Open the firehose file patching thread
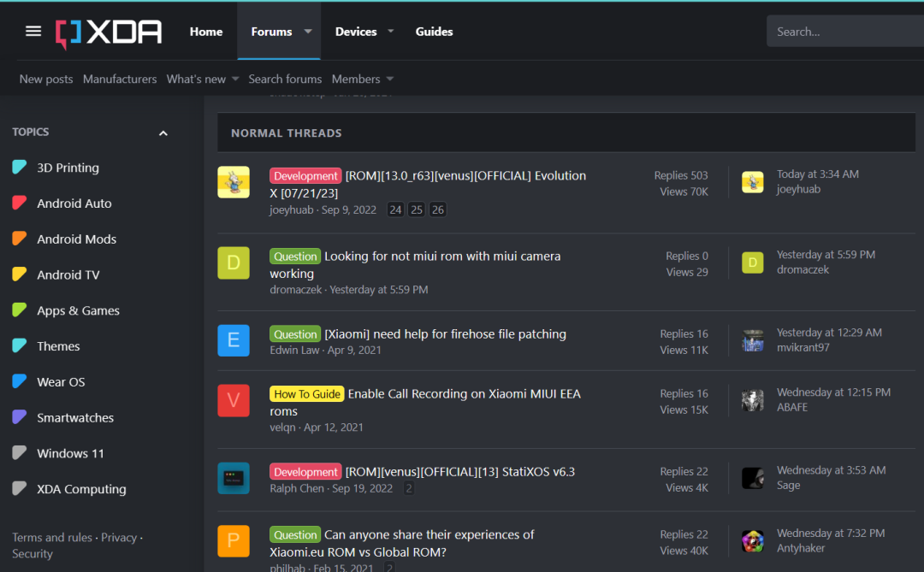Screen dimensions: 924x572 446,334
